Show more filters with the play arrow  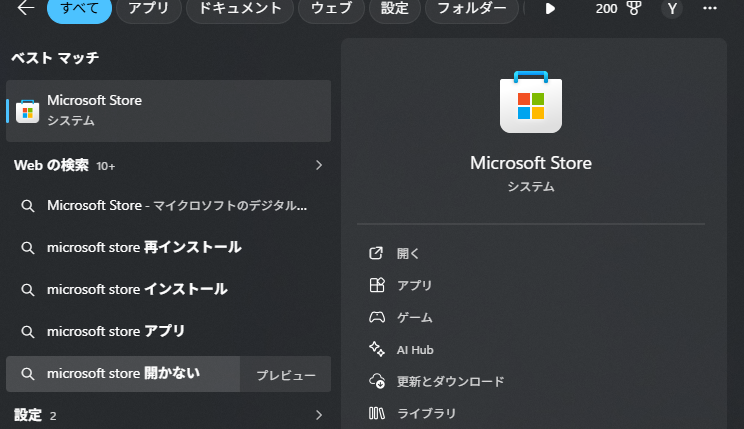tap(550, 9)
